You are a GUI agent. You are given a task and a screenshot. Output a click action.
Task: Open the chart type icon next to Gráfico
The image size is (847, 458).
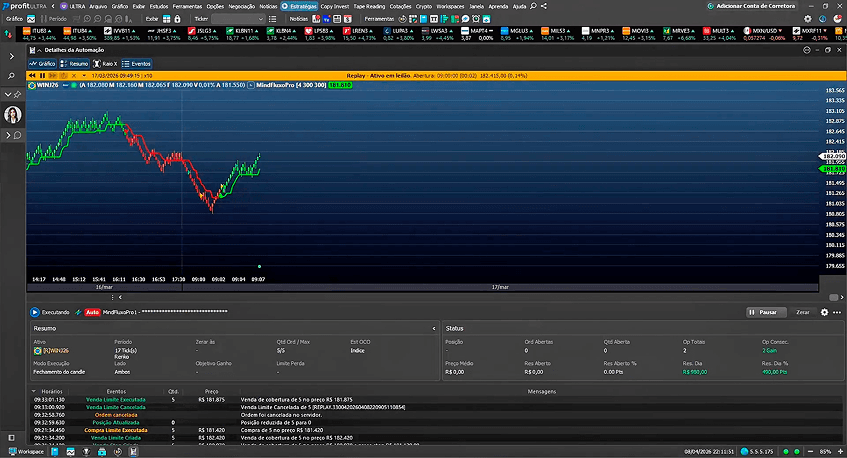click(x=31, y=19)
